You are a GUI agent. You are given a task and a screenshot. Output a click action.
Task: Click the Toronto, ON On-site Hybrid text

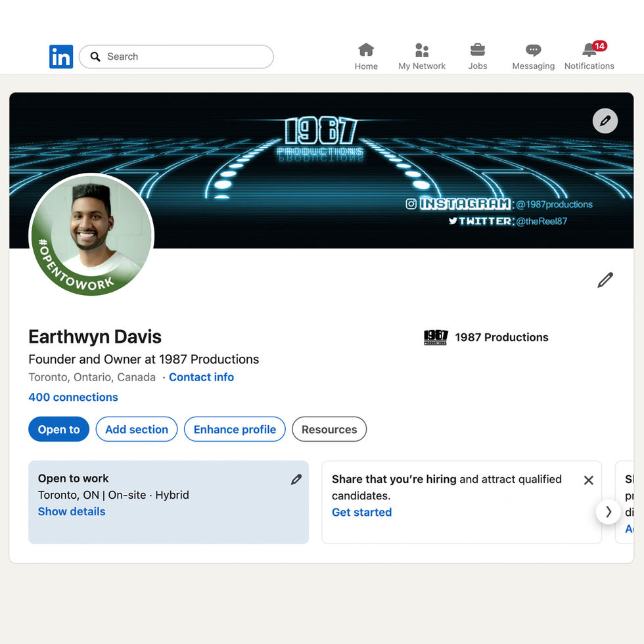113,495
